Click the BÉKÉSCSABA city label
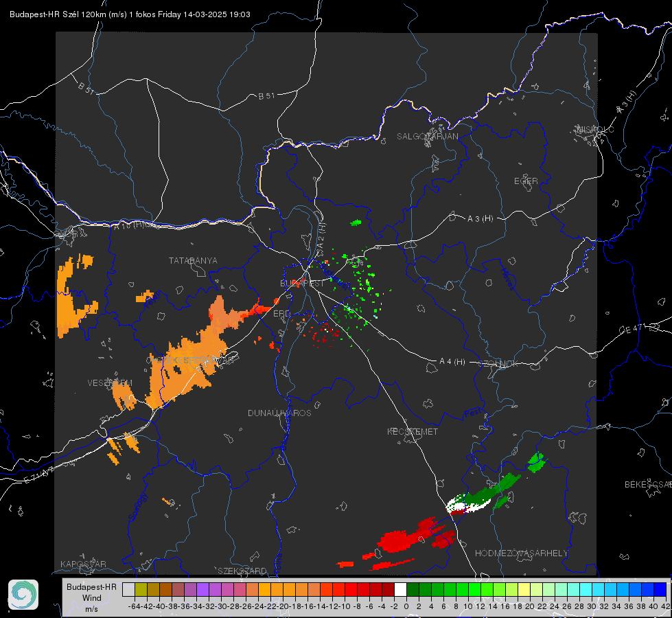Screen dimensions: 672x618 tap(648, 485)
